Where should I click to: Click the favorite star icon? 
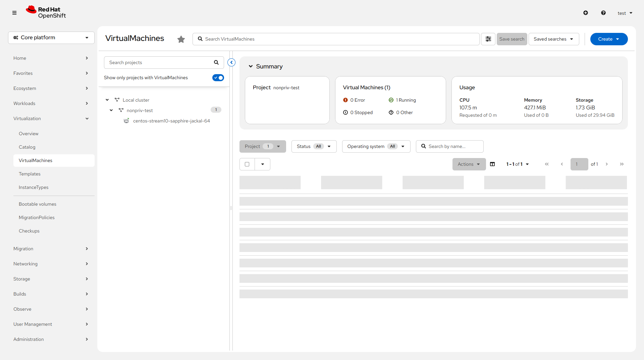pyautogui.click(x=181, y=39)
